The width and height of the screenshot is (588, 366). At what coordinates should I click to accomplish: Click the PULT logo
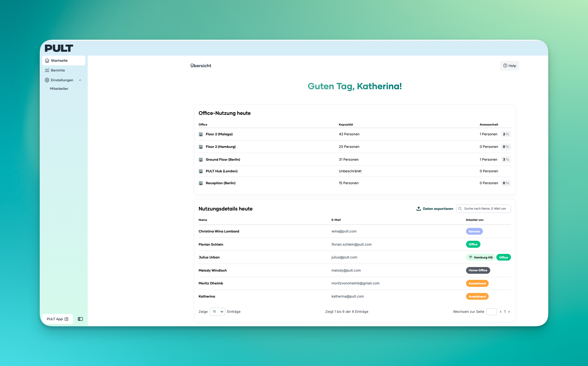point(59,48)
